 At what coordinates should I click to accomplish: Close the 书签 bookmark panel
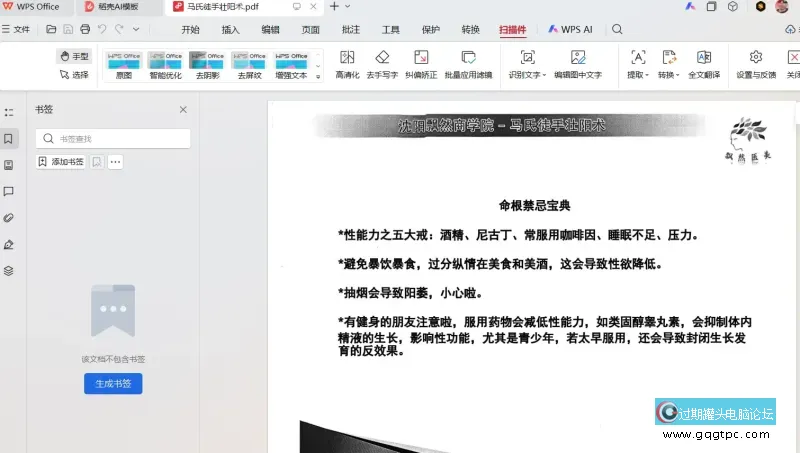click(183, 109)
